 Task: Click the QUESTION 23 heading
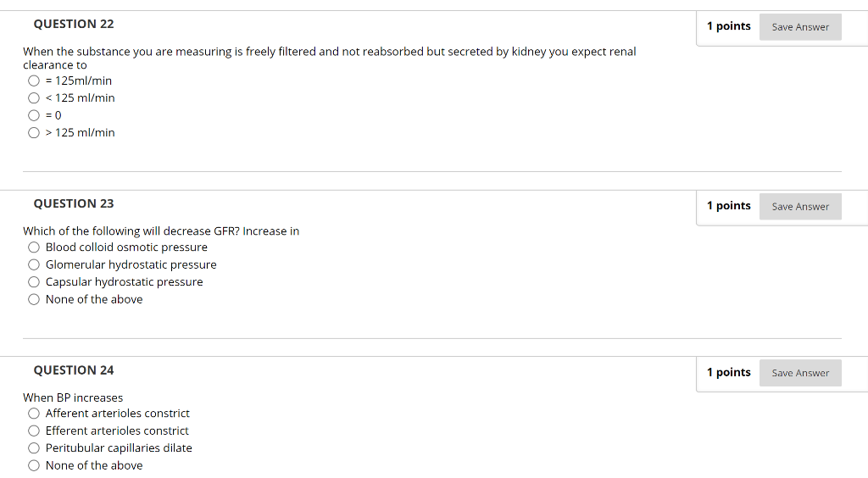pos(74,203)
